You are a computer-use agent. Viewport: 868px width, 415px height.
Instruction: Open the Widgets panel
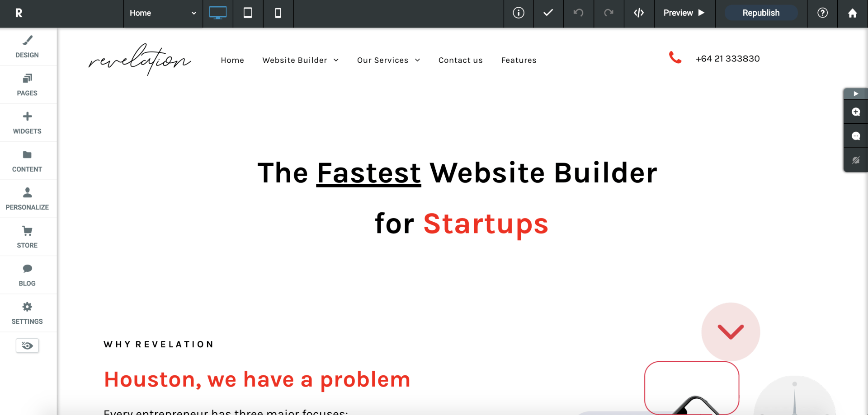click(27, 123)
